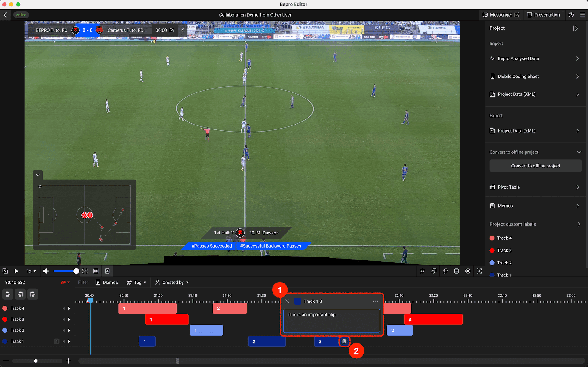
Task: Click the memo icon on clip 3
Action: tap(344, 341)
